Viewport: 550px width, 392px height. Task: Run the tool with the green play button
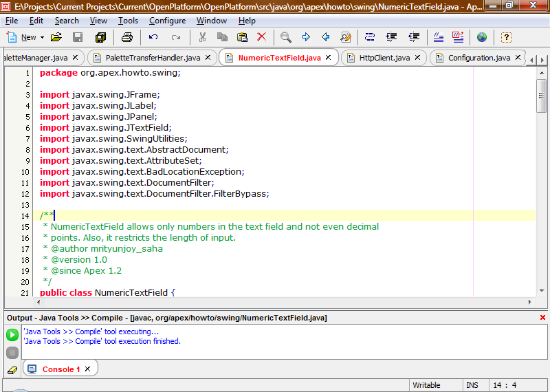click(x=12, y=335)
